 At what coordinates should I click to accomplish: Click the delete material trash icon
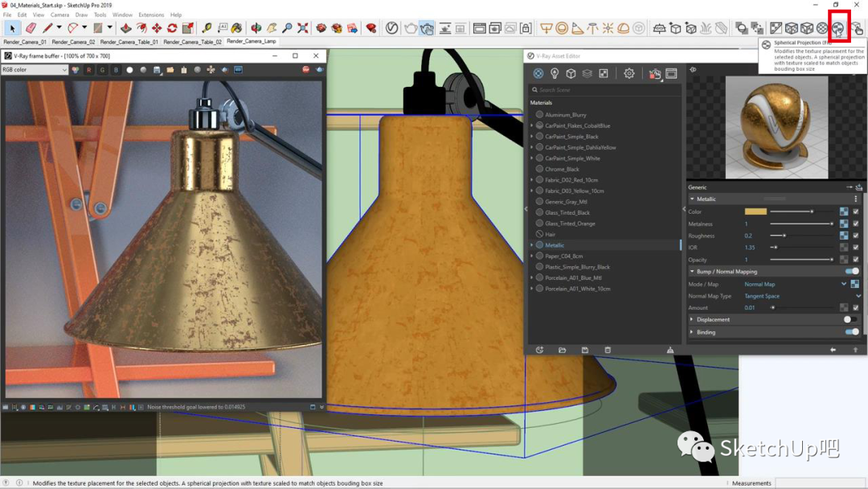coord(608,350)
